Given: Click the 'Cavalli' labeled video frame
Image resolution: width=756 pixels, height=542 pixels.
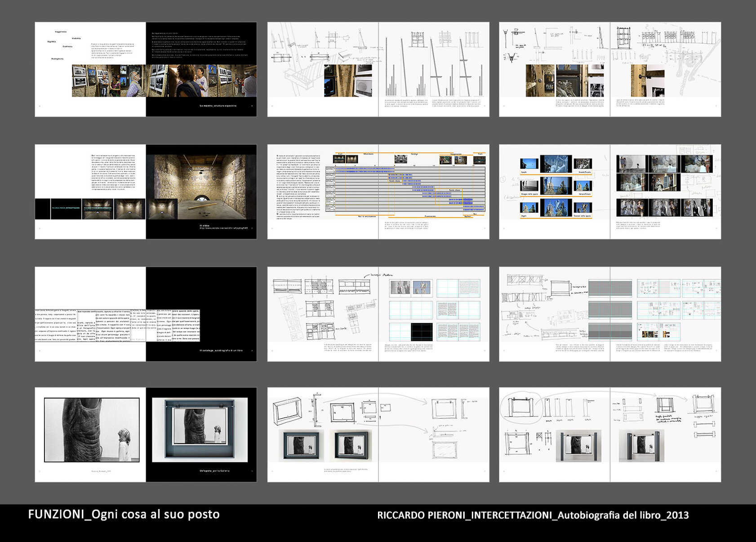Looking at the screenshot, I should 529,165.
